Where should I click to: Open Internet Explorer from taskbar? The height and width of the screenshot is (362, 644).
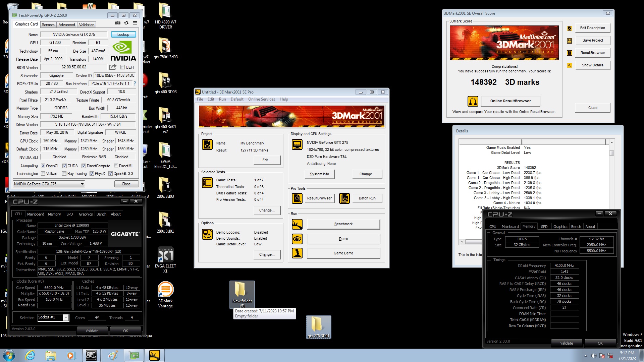[x=30, y=355]
